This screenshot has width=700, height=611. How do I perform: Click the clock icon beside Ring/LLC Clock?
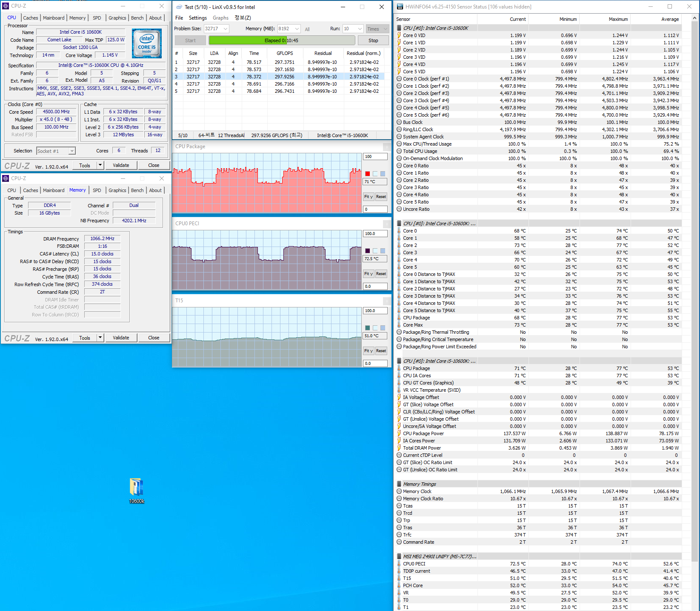coord(399,129)
